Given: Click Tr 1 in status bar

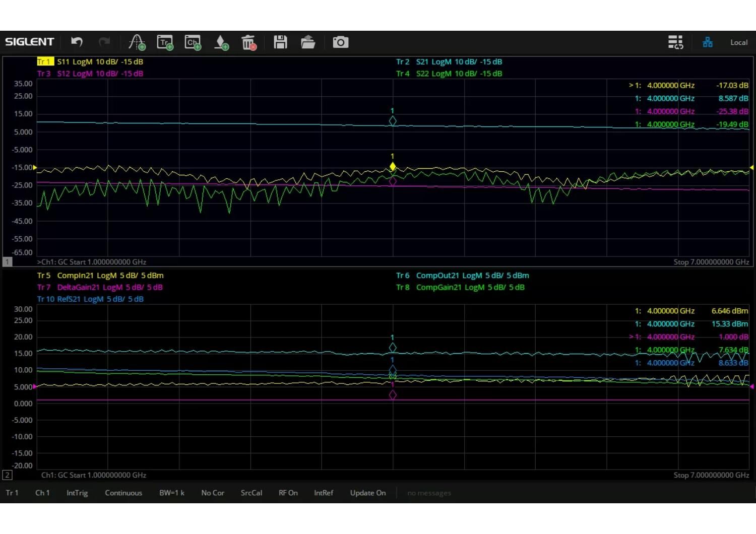Looking at the screenshot, I should pyautogui.click(x=12, y=493).
